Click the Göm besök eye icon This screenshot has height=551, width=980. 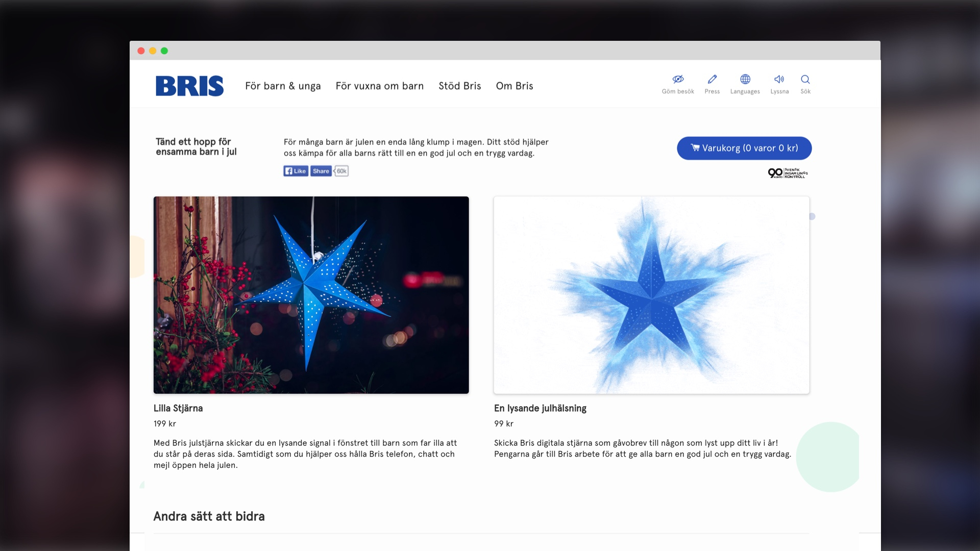pos(678,80)
